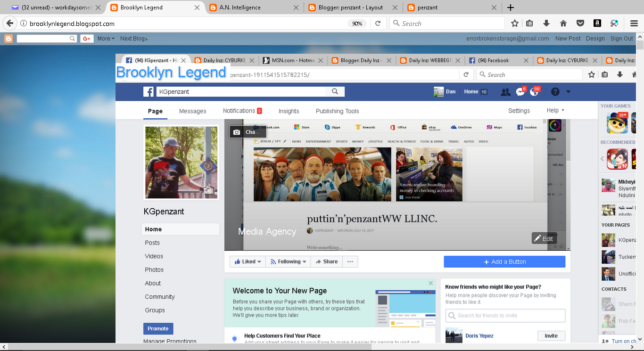Open Facebook friend requests icon

pos(505,92)
